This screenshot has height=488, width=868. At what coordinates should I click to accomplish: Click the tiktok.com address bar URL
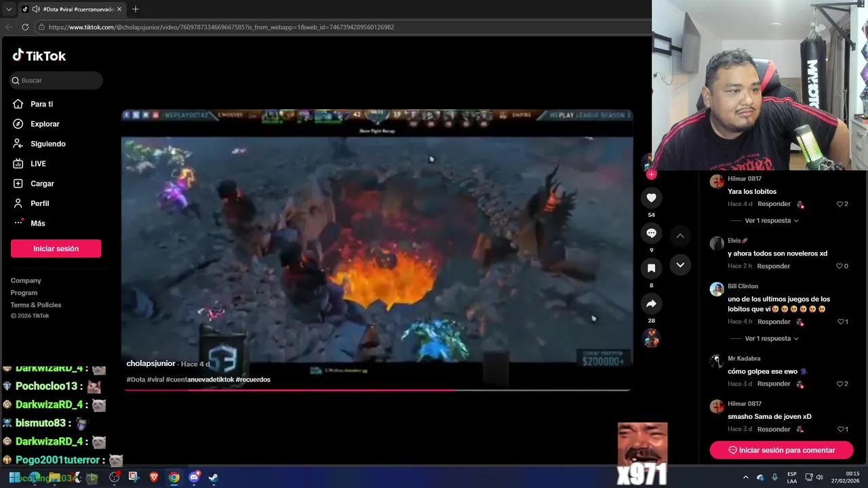(221, 27)
